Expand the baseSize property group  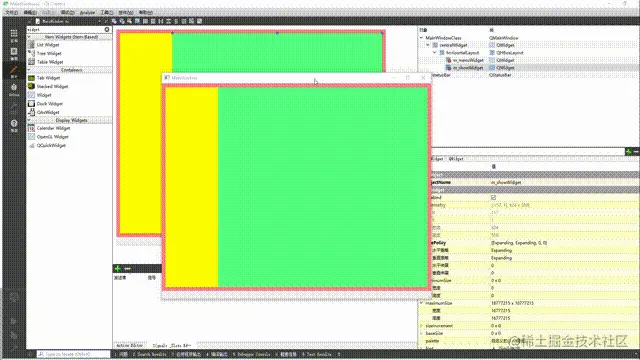(x=422, y=333)
